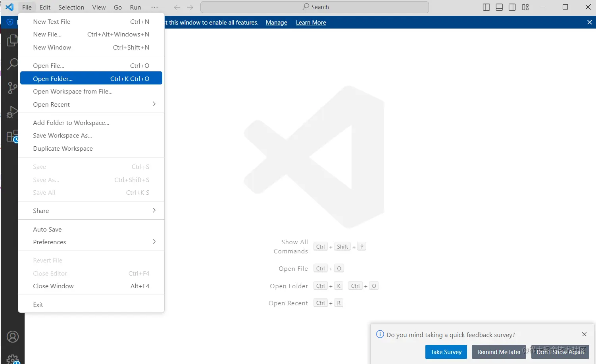Choose Duplicate Workspace

pyautogui.click(x=91, y=148)
